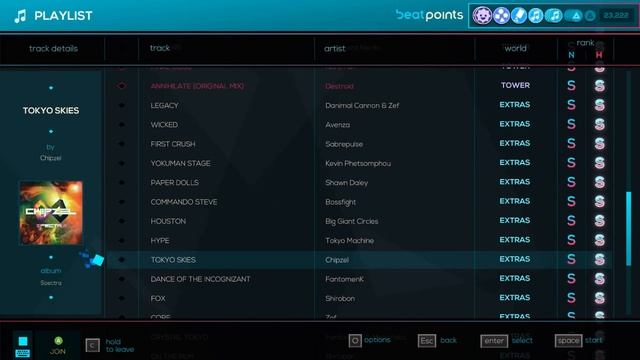Screen dimensions: 640x360
Task: Select the highlighted TOKYO SKIES track name
Action: pos(173,260)
